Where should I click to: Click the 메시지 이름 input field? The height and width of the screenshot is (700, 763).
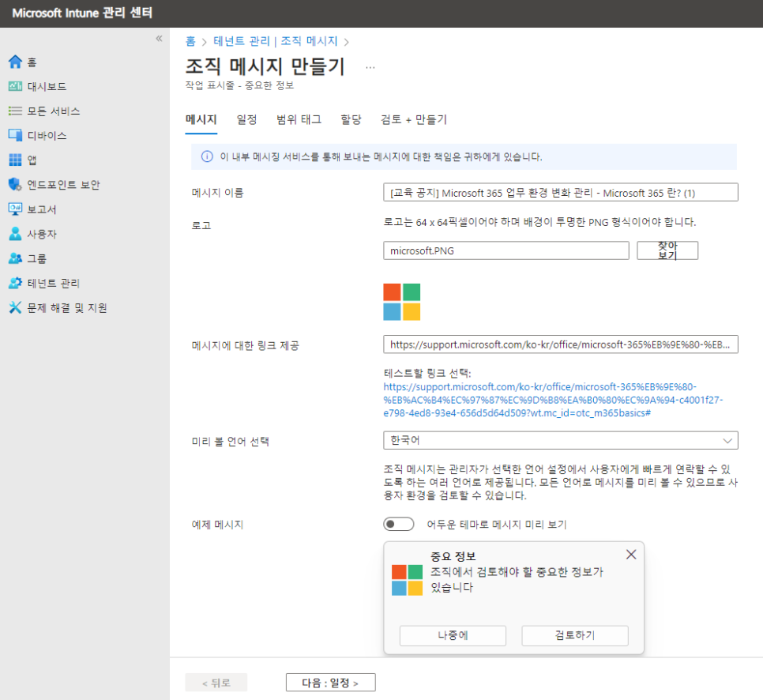point(561,192)
